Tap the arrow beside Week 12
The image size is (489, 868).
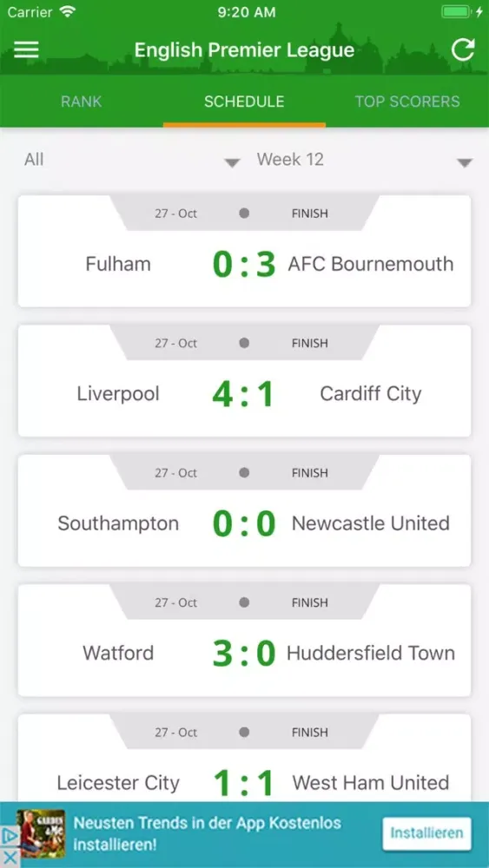tap(465, 163)
